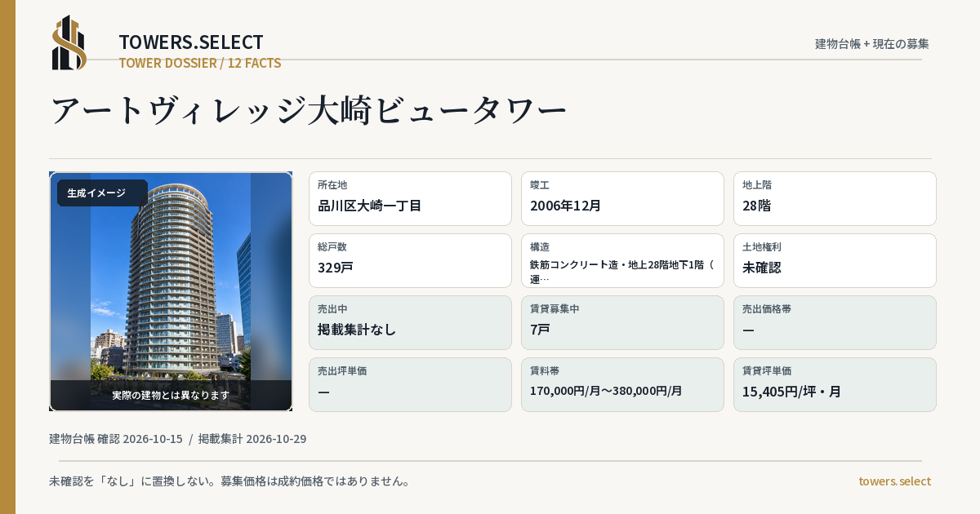Image resolution: width=980 pixels, height=514 pixels.
Task: Click the 2006年12月 completion date value
Action: click(566, 206)
